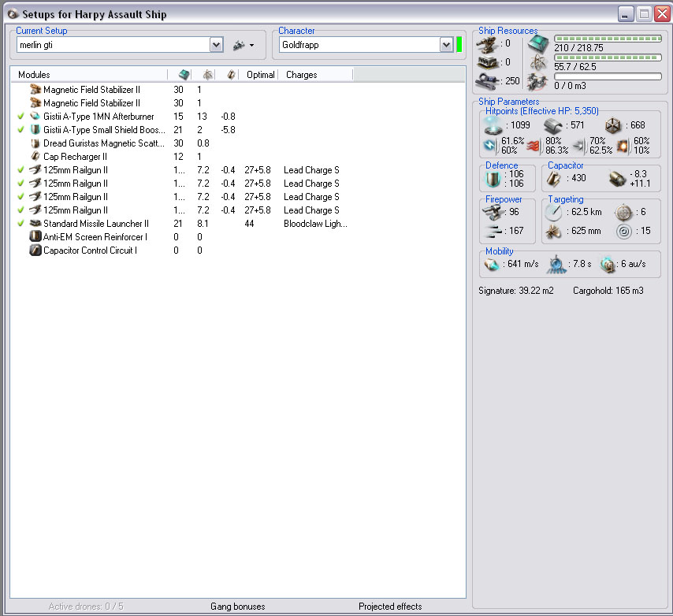Screen dimensions: 673x616
Task: Click the EM resistance icon
Action: point(489,146)
